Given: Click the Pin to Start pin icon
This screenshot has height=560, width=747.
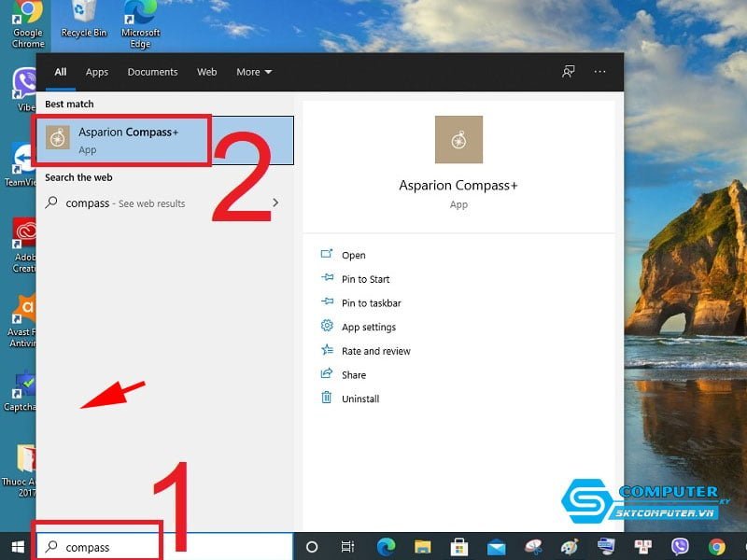Looking at the screenshot, I should pyautogui.click(x=327, y=278).
